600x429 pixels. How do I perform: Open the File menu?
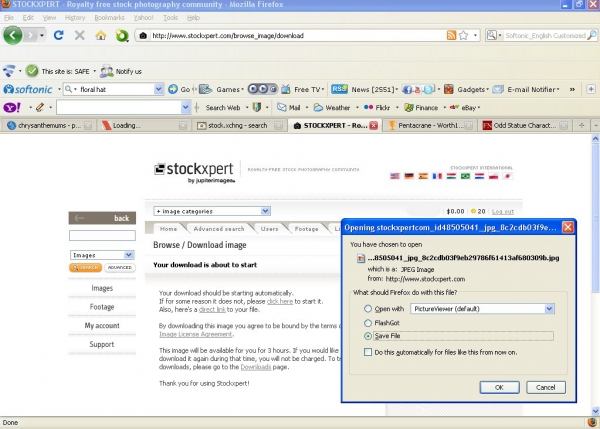(x=9, y=18)
